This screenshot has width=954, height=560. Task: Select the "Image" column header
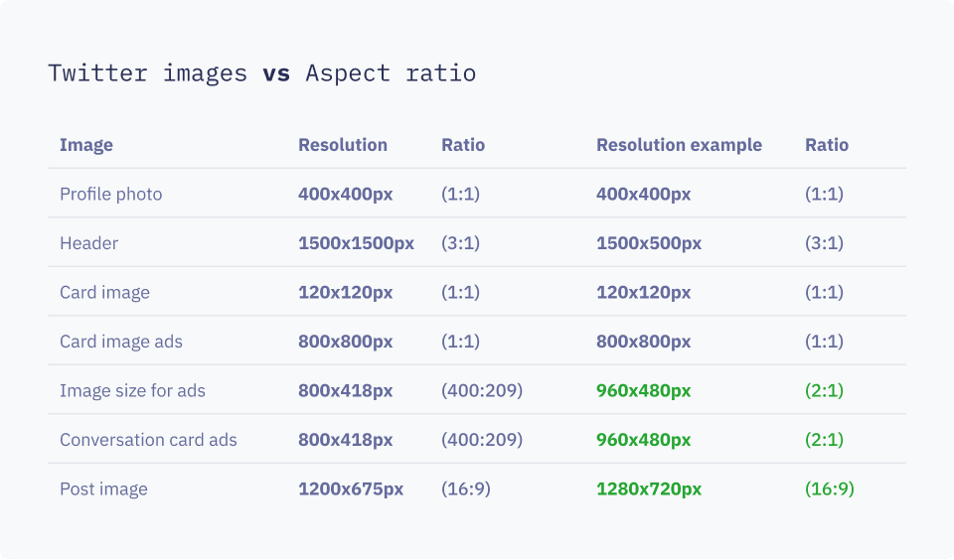(86, 145)
